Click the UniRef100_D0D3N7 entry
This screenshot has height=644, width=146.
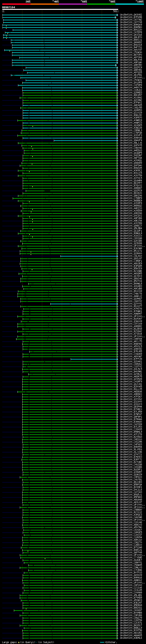[x=131, y=156]
